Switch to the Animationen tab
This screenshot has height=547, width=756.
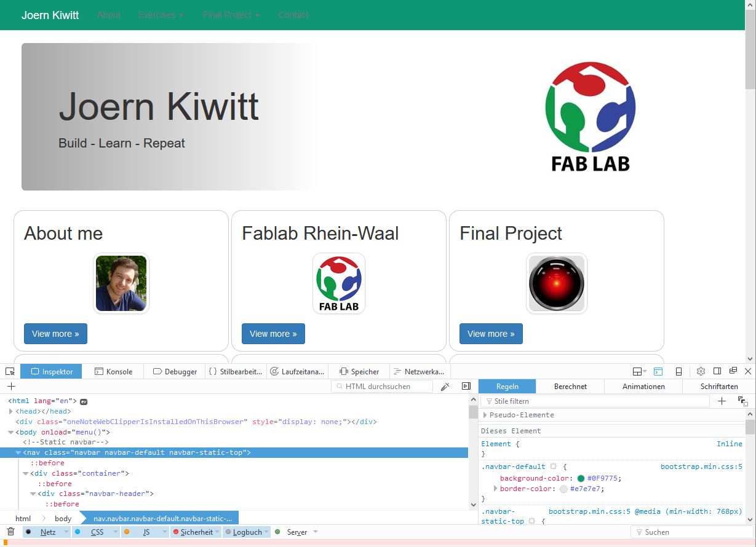click(643, 387)
